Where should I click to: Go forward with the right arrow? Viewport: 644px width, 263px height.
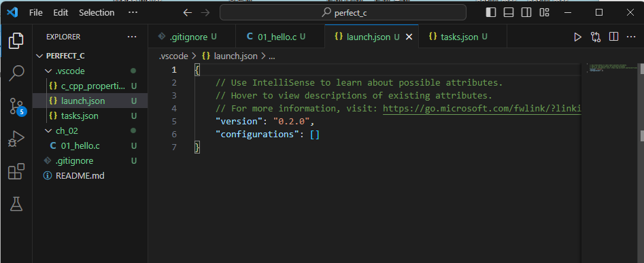(x=205, y=13)
